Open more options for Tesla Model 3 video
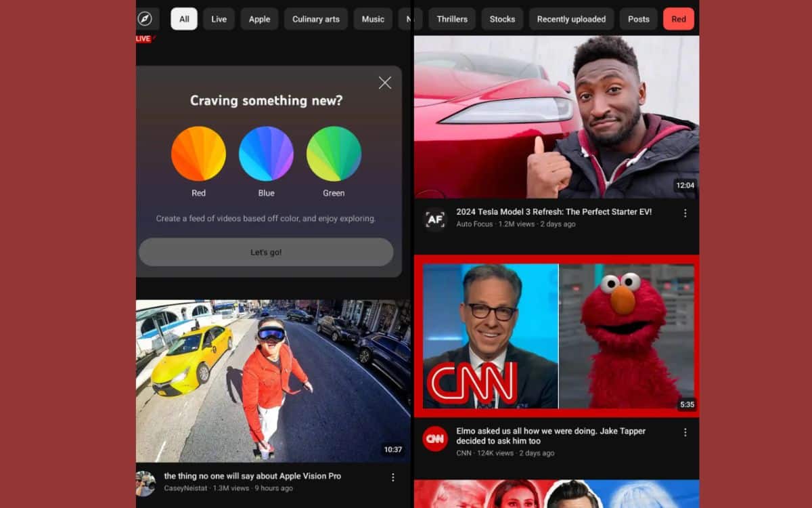The width and height of the screenshot is (812, 508). click(685, 213)
